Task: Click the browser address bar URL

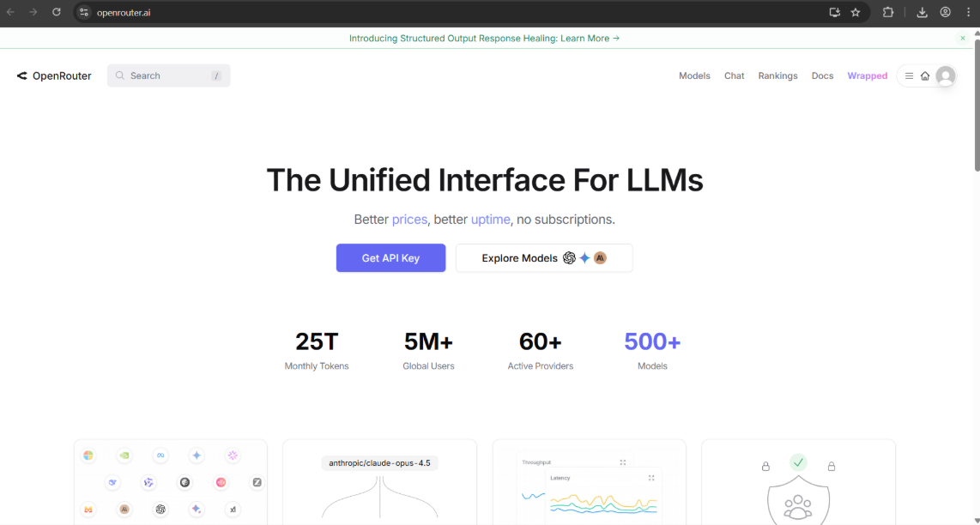Action: 123,13
